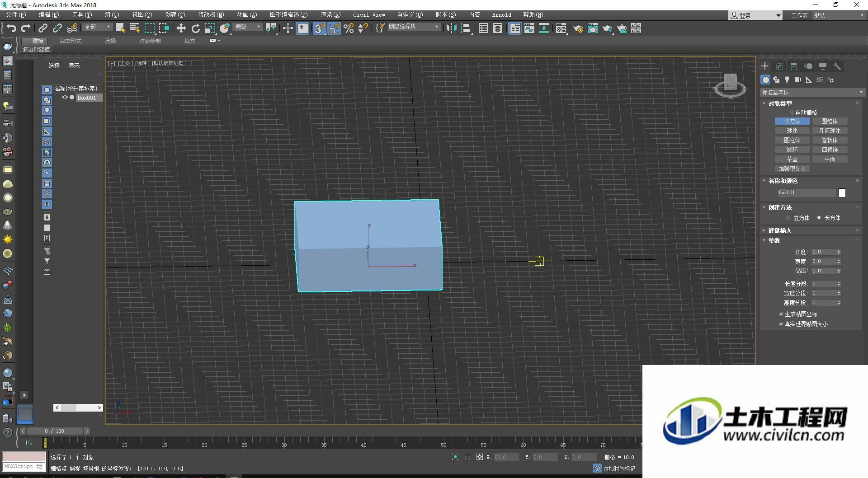Select the Unlink Selection tool

(x=57, y=28)
